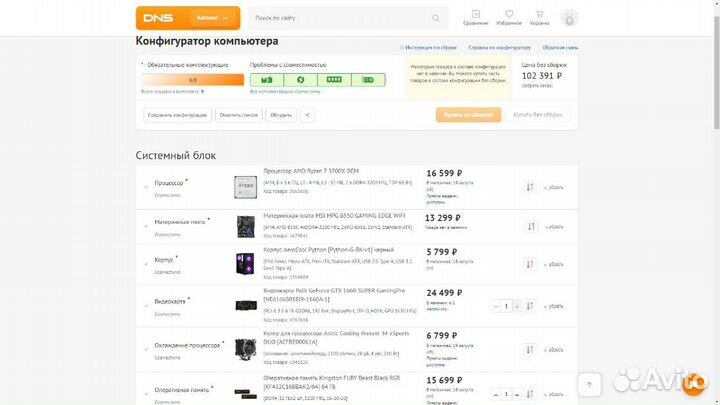
Task: Click the magnifier search icon
Action: click(x=435, y=18)
